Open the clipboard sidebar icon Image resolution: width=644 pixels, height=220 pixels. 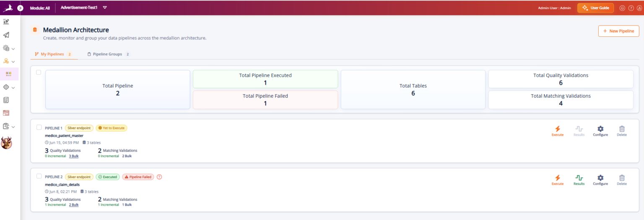[6, 126]
